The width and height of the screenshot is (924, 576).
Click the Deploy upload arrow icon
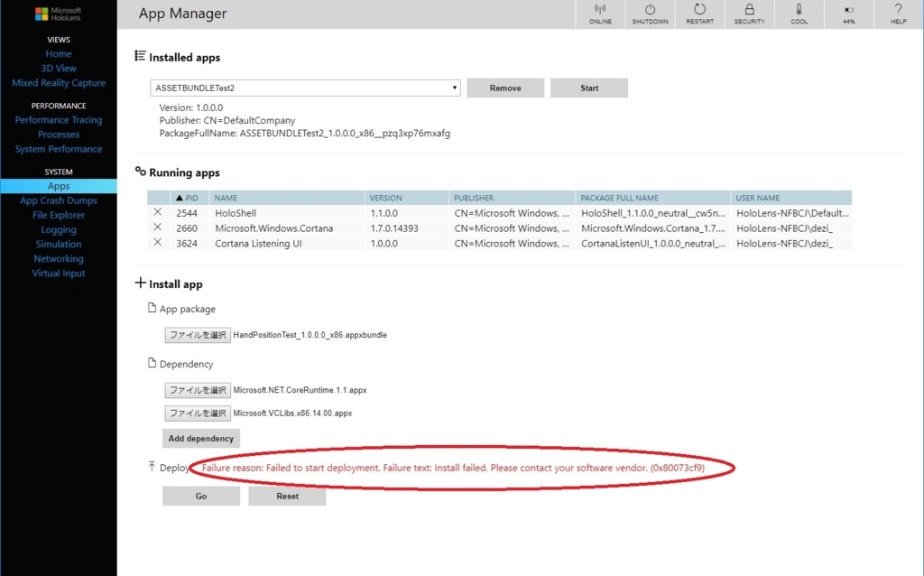pyautogui.click(x=152, y=467)
